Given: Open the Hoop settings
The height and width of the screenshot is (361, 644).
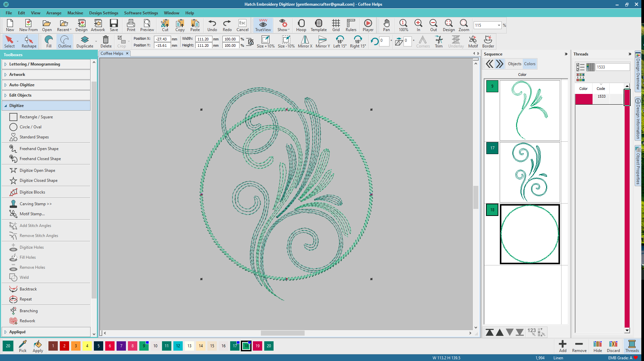Looking at the screenshot, I should (x=301, y=25).
